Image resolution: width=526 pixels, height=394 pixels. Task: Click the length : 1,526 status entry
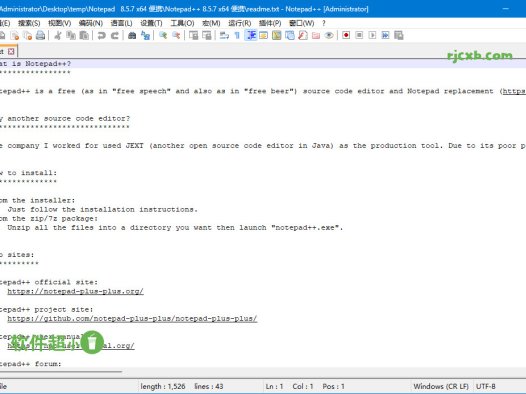tap(163, 386)
